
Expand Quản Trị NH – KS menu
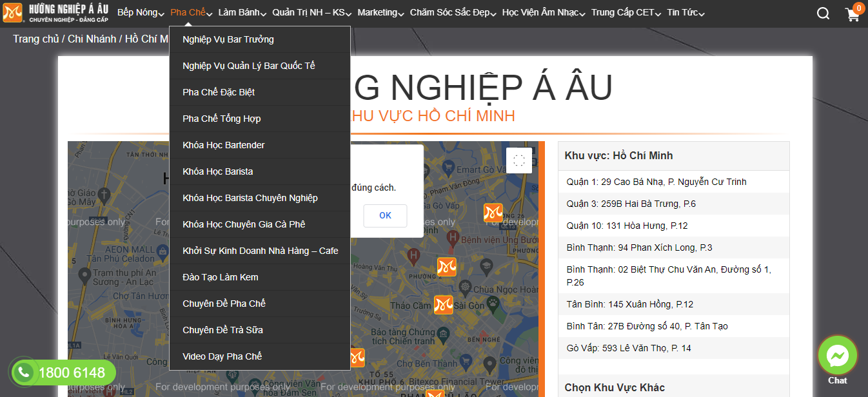[x=312, y=13]
